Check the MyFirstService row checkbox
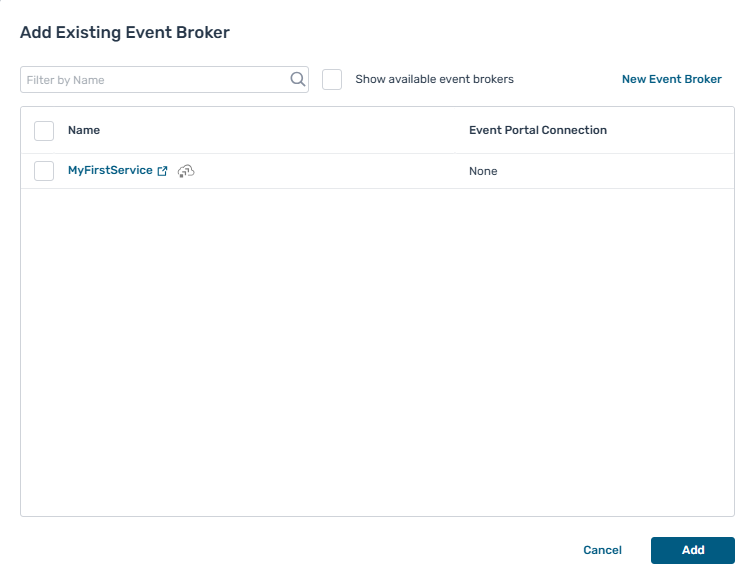The height and width of the screenshot is (580, 755). coord(44,171)
